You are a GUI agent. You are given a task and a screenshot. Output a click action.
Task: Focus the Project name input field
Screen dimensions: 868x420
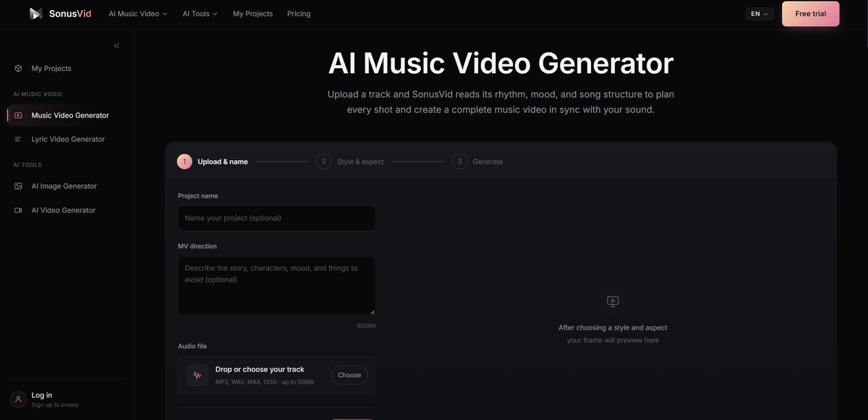click(x=276, y=218)
